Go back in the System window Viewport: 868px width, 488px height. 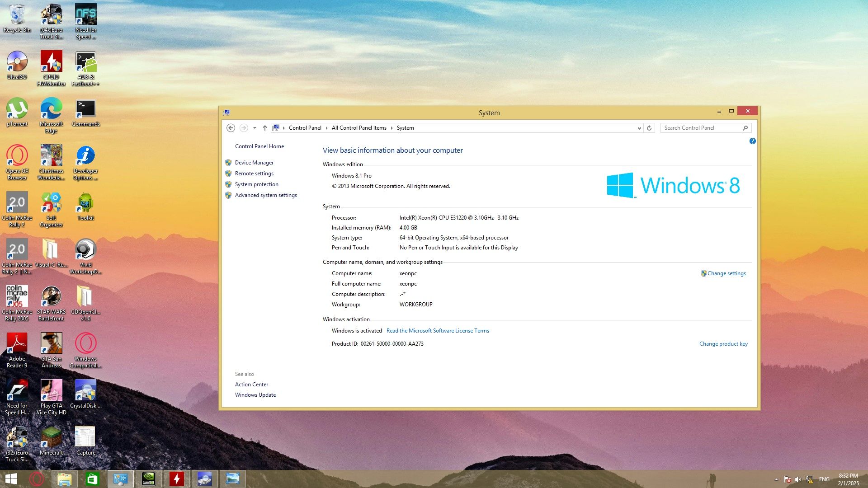231,128
